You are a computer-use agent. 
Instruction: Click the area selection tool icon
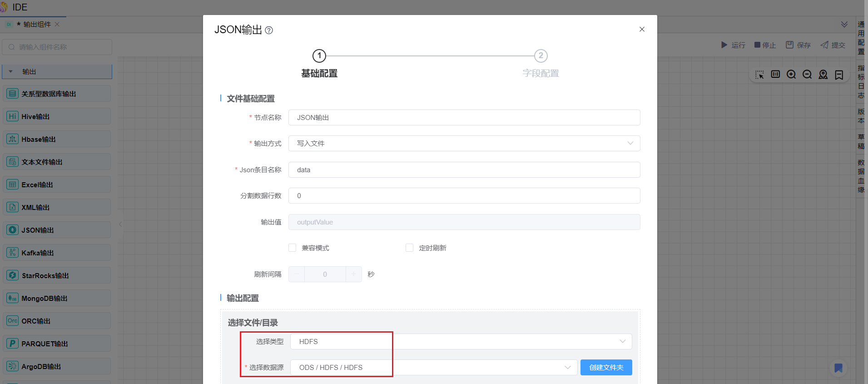[x=759, y=75]
